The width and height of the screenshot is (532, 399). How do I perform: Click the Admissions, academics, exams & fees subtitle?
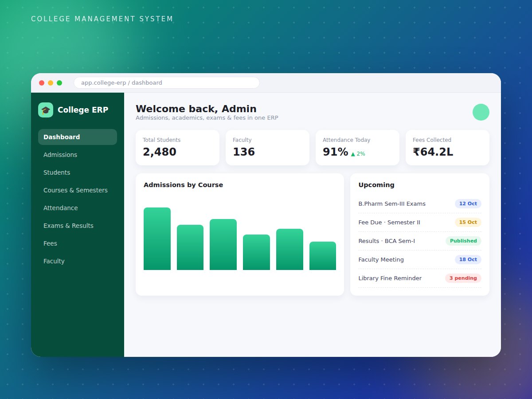[x=207, y=118]
